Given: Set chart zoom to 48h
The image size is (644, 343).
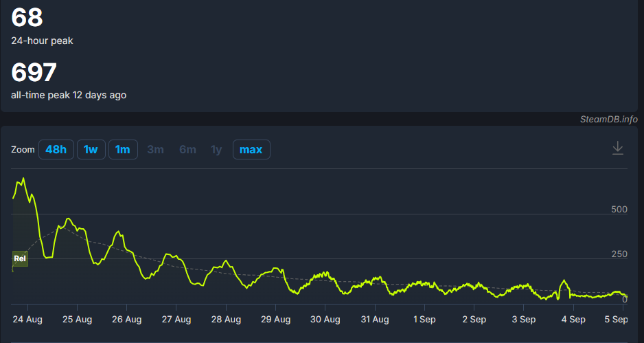Looking at the screenshot, I should click(x=56, y=149).
